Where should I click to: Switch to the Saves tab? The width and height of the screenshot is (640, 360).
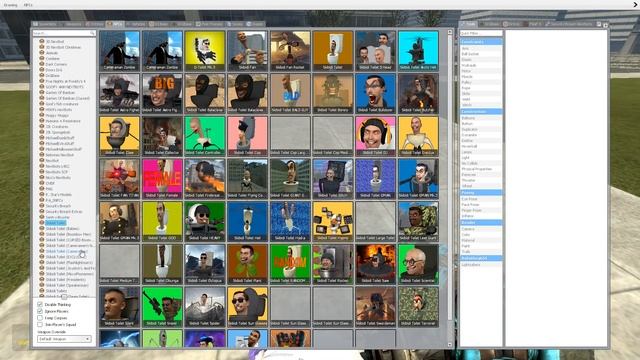point(235,24)
